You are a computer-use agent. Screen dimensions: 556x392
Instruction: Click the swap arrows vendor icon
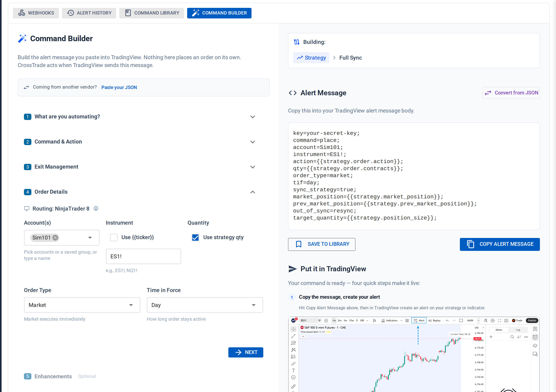(26, 87)
